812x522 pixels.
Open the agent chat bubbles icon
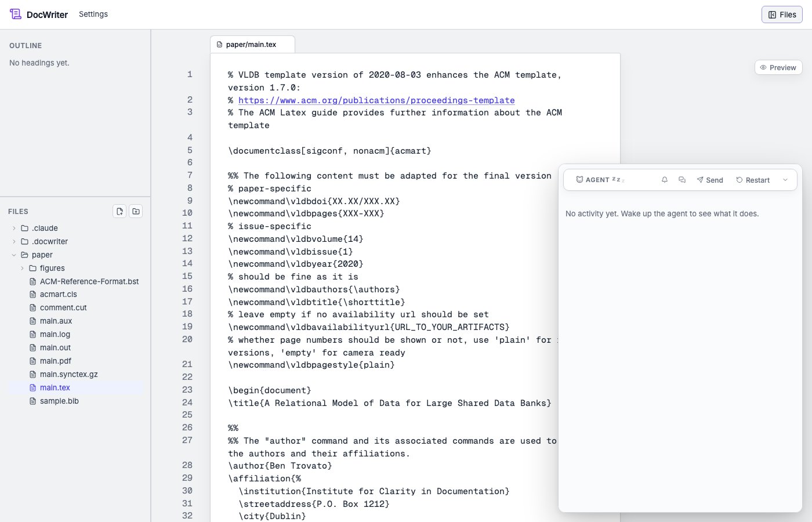(682, 180)
